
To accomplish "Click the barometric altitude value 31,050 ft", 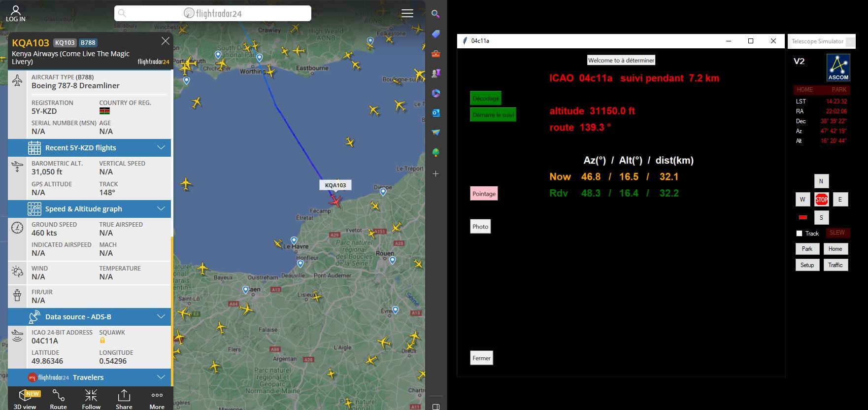I will pos(47,172).
